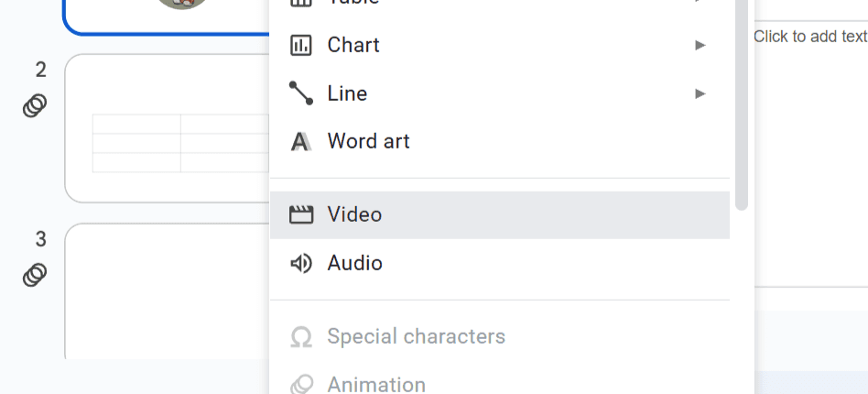The width and height of the screenshot is (868, 394).
Task: Click the Video clapperboard icon
Action: 301,214
